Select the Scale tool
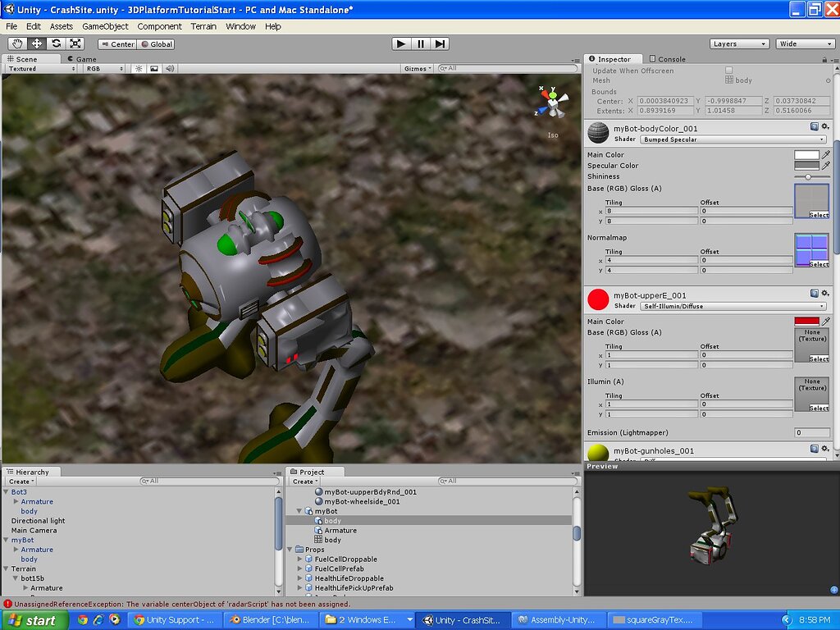Screen dimensions: 840x630 click(75, 43)
